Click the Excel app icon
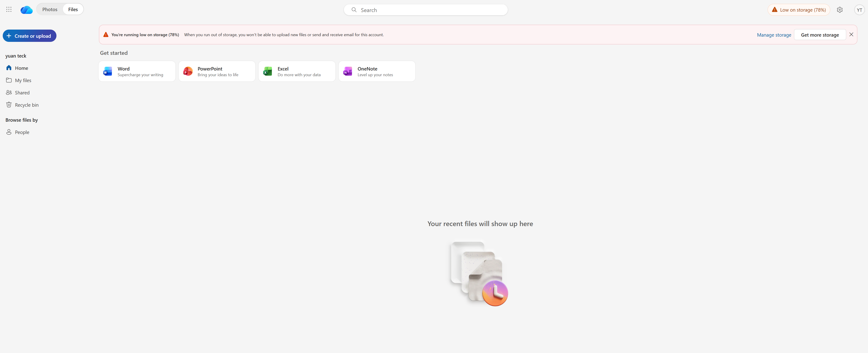Image resolution: width=868 pixels, height=353 pixels. click(268, 71)
